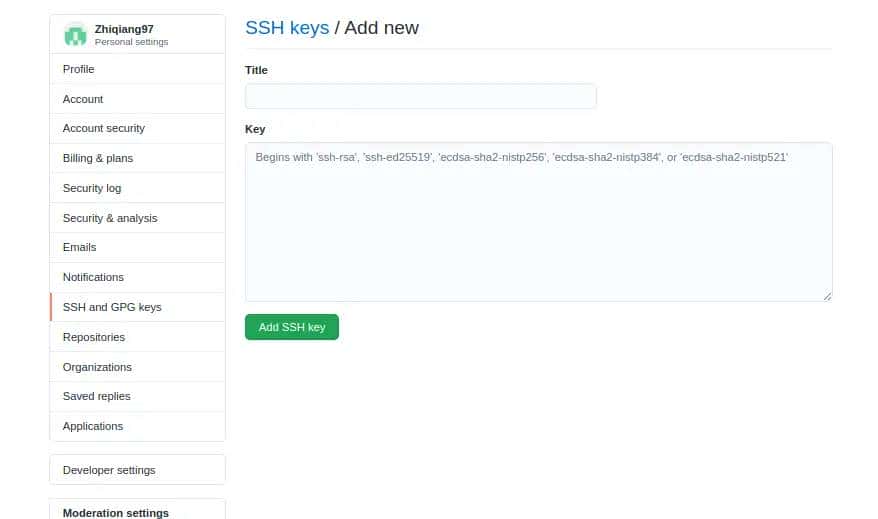Grab the Key textarea resize handle
Screen dimensions: 878x519
pos(828,296)
